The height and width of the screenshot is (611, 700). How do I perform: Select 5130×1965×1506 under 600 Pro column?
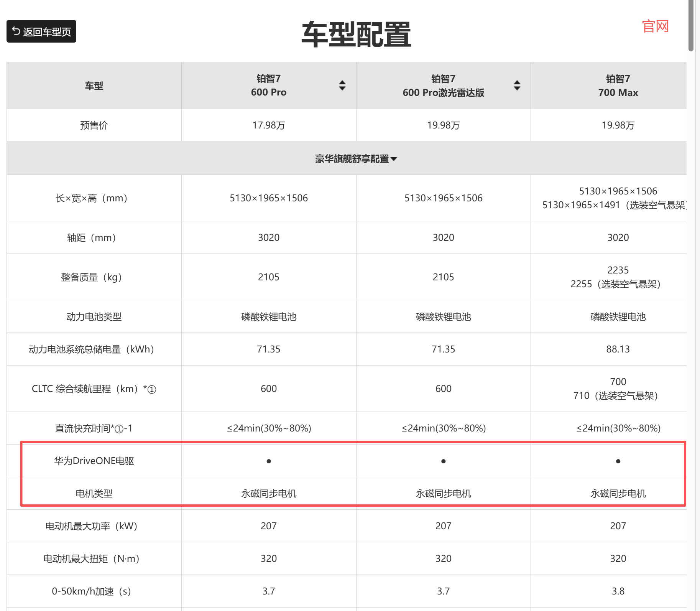(269, 198)
